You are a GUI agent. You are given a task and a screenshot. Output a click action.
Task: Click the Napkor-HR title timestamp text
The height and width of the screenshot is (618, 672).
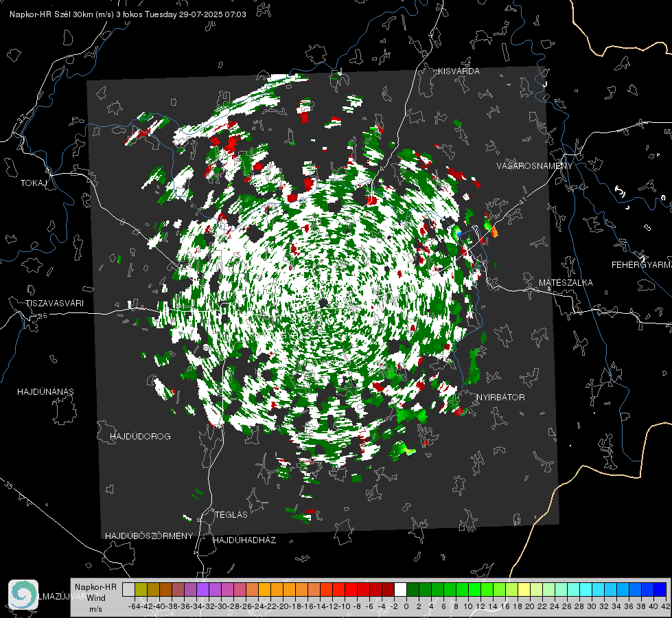(128, 14)
